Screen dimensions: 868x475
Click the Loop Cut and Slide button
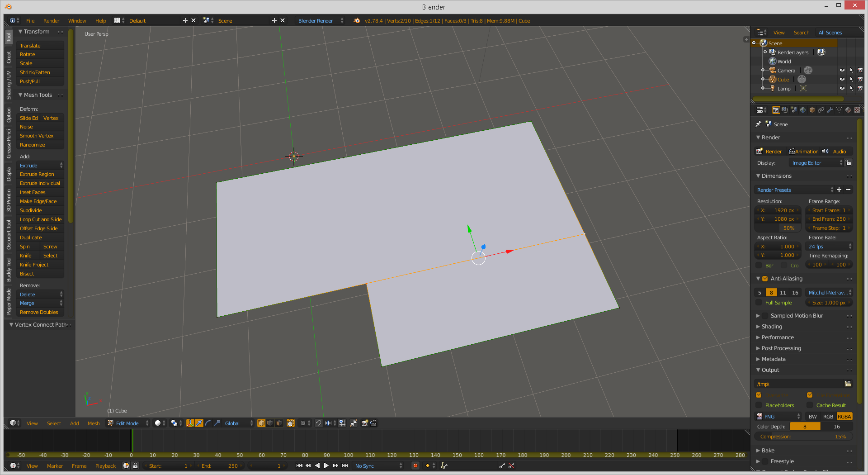click(x=40, y=219)
